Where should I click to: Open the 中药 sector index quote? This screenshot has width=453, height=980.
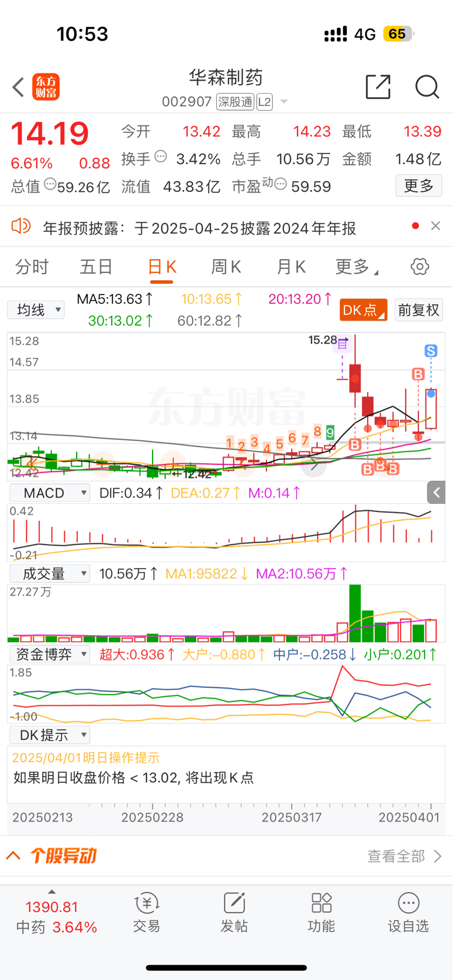point(56,918)
